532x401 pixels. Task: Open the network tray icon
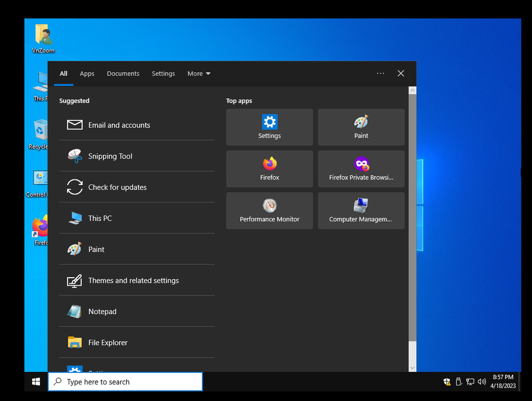(470, 381)
